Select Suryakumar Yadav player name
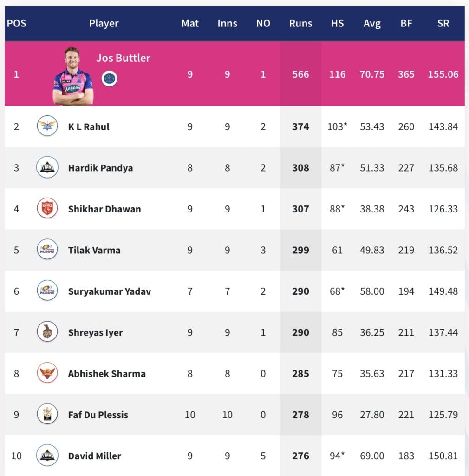This screenshot has width=469, height=476. click(x=109, y=291)
